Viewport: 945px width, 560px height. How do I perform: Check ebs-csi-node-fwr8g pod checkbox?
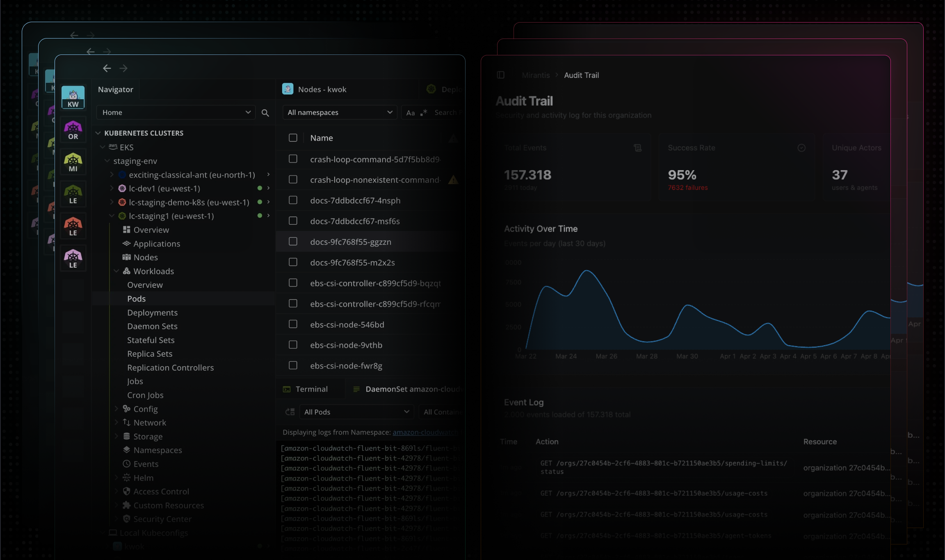(293, 365)
